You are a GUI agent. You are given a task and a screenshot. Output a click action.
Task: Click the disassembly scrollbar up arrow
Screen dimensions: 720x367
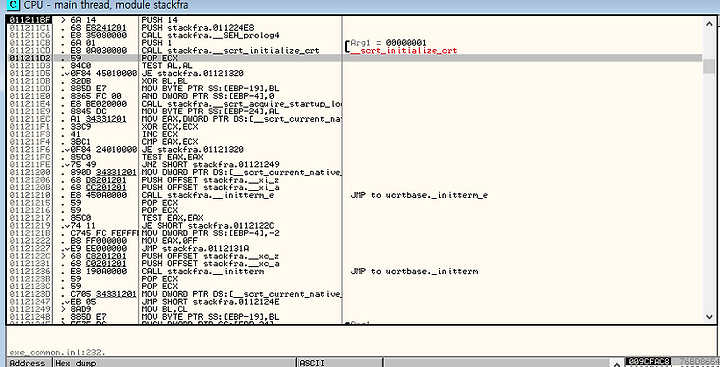709,23
